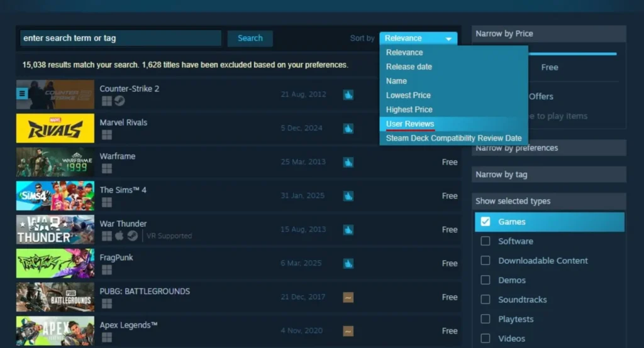Screen dimensions: 644x348
Task: Click the Windows icon under PUBG: BATTLEGROUNDS
Action: click(107, 303)
